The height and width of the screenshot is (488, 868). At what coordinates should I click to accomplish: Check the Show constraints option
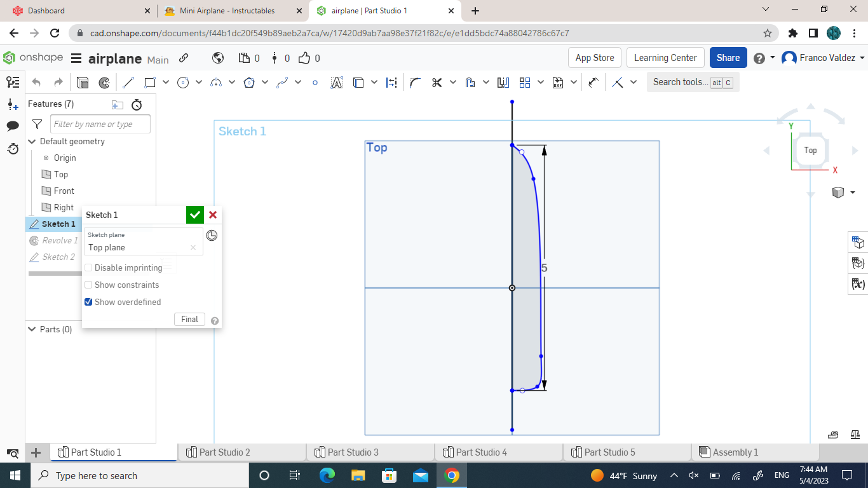click(x=88, y=285)
